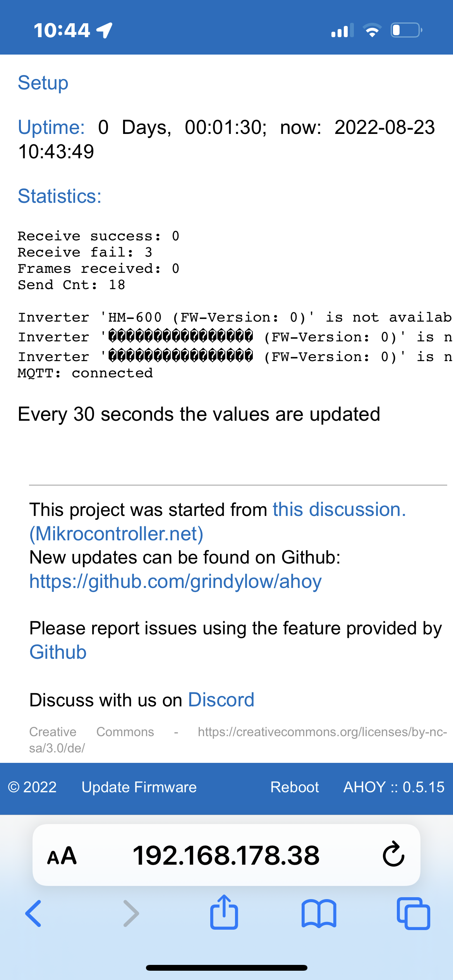Open page settings via the AA icon
The width and height of the screenshot is (453, 980).
point(61,856)
